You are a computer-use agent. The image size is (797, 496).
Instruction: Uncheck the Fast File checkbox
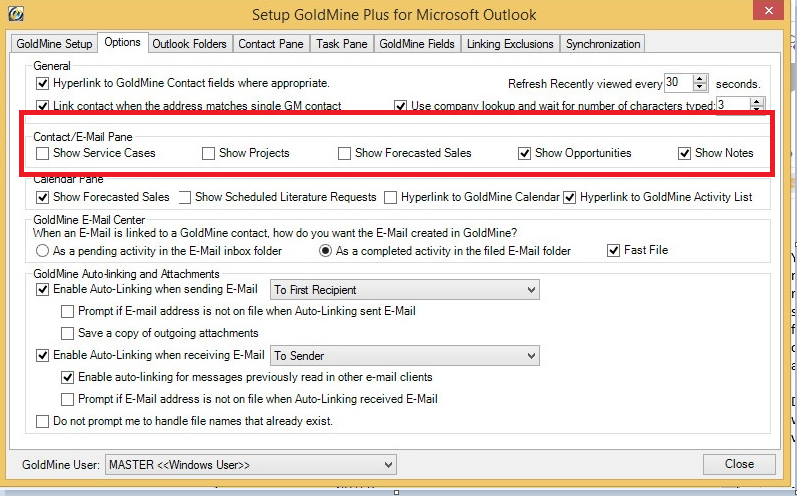(x=614, y=250)
